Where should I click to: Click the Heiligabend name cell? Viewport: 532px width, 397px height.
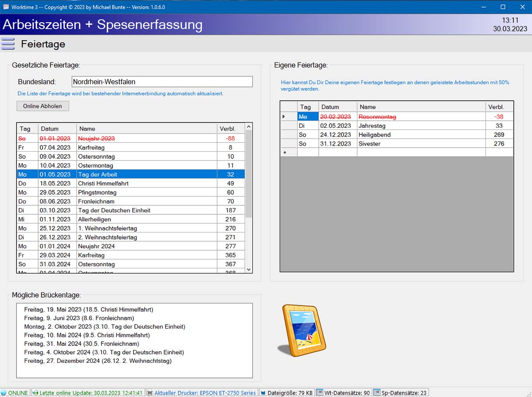pos(421,134)
